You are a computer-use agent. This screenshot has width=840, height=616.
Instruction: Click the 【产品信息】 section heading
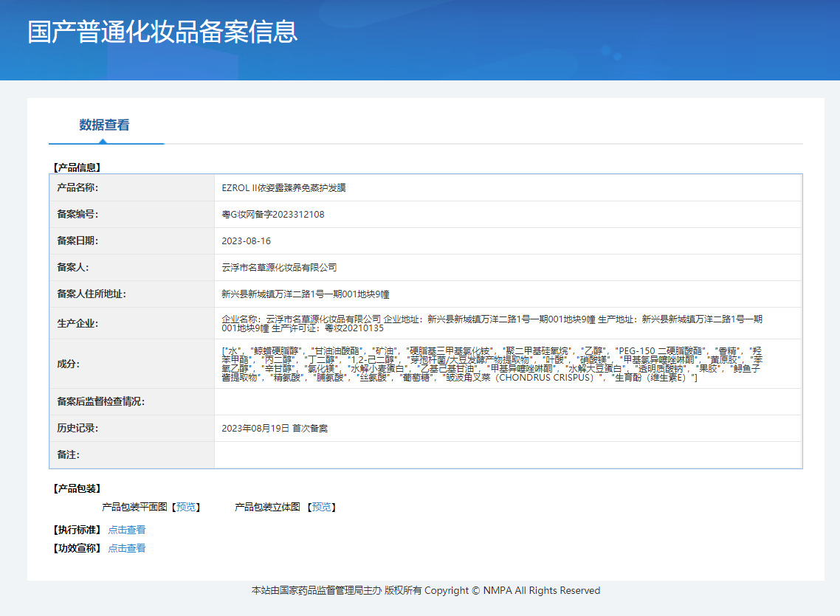pos(77,167)
